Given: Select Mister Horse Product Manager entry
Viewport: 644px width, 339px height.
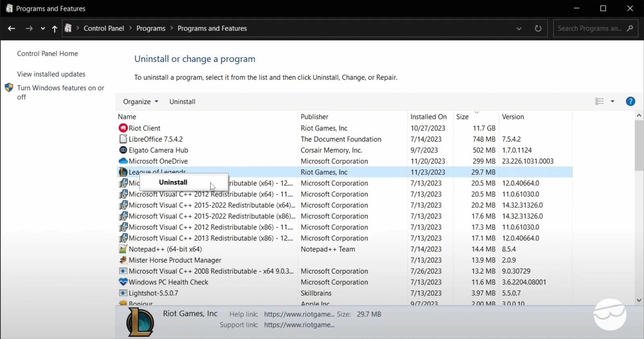Looking at the screenshot, I should pyautogui.click(x=175, y=260).
